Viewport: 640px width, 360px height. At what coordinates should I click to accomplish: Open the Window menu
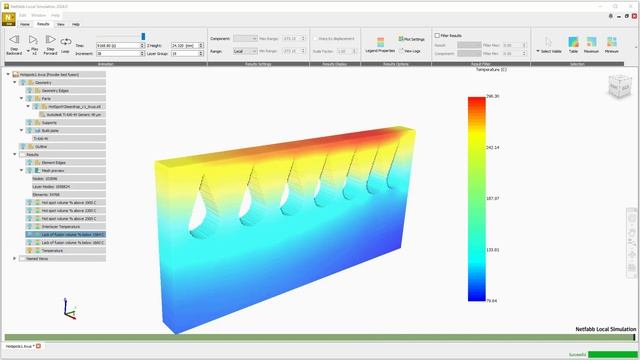point(39,15)
